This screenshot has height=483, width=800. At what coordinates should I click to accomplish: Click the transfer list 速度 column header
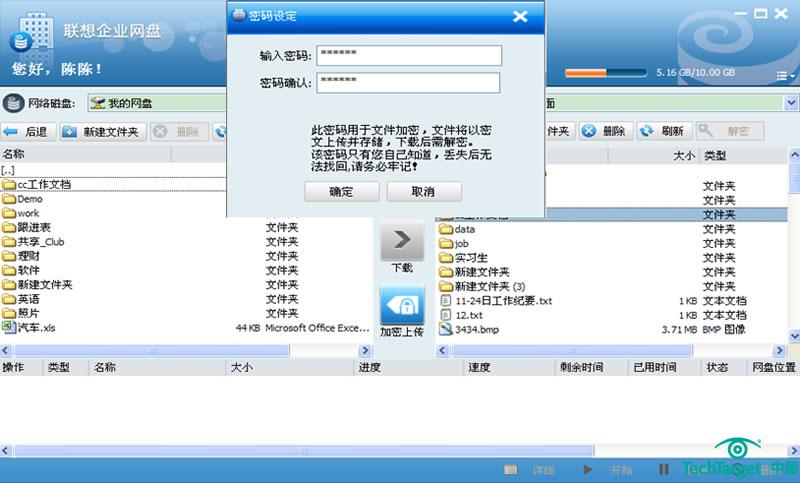pyautogui.click(x=508, y=367)
